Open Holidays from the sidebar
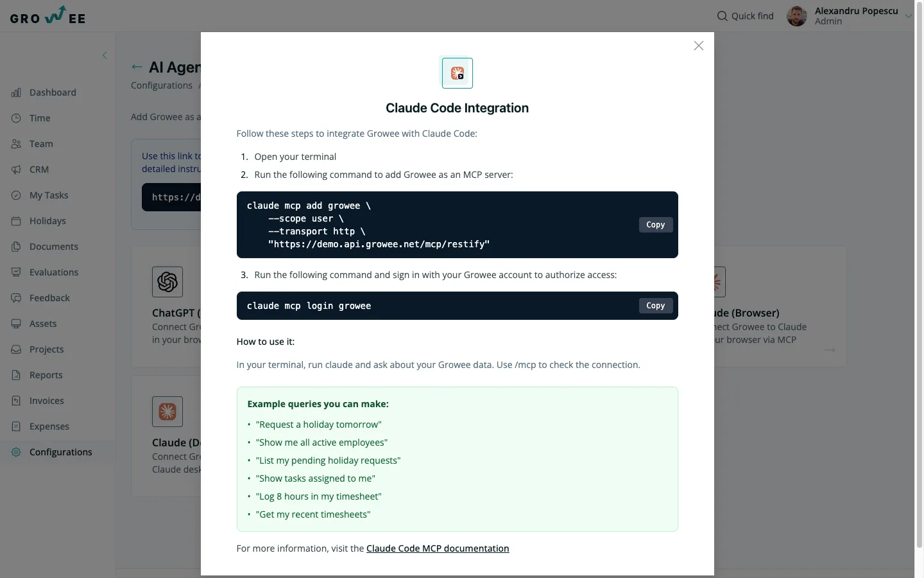The image size is (924, 578). [x=47, y=221]
